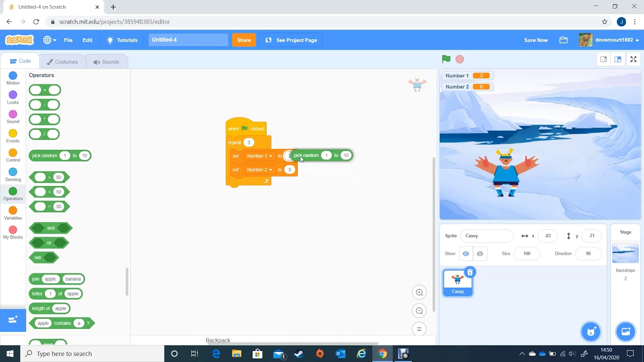Open the Sound blocks category
This screenshot has height=362, width=644.
click(x=13, y=117)
